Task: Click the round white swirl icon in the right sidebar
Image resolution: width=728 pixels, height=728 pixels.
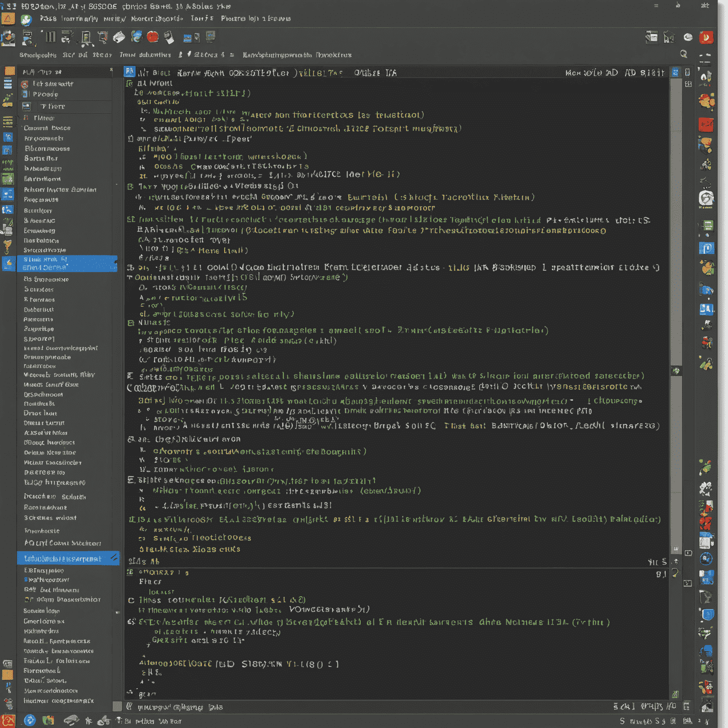Action: (x=706, y=198)
